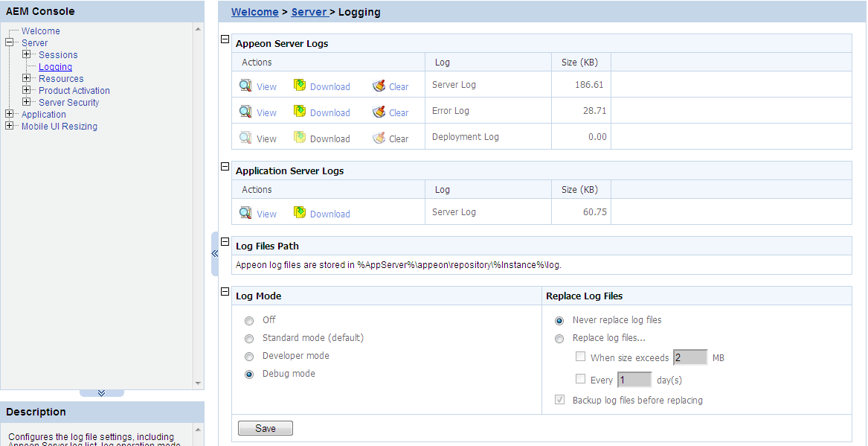The image size is (868, 446).
Task: Open Product Activation in the tree
Action: pos(74,90)
